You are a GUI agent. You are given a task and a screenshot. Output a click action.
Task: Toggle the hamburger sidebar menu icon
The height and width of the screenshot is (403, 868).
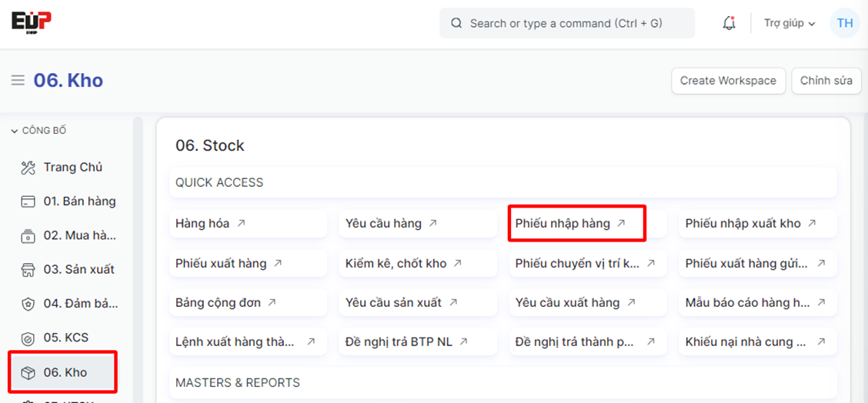coord(18,81)
